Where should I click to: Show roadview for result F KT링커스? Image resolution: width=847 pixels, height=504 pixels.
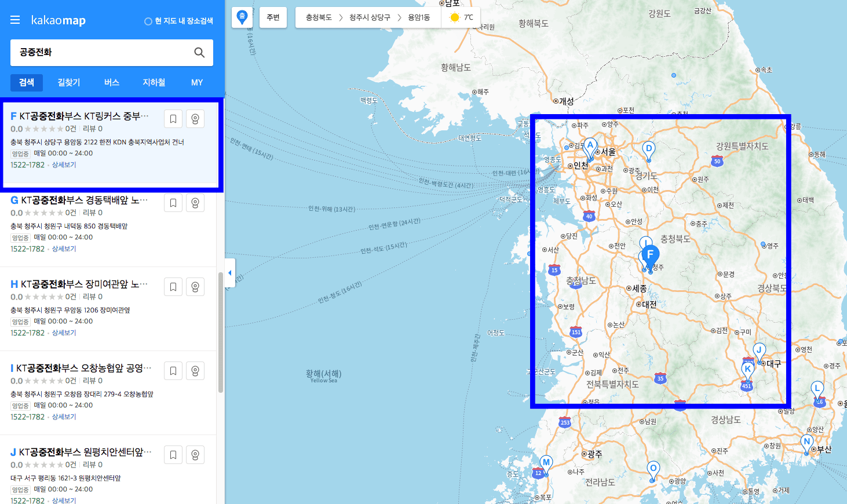pos(195,119)
